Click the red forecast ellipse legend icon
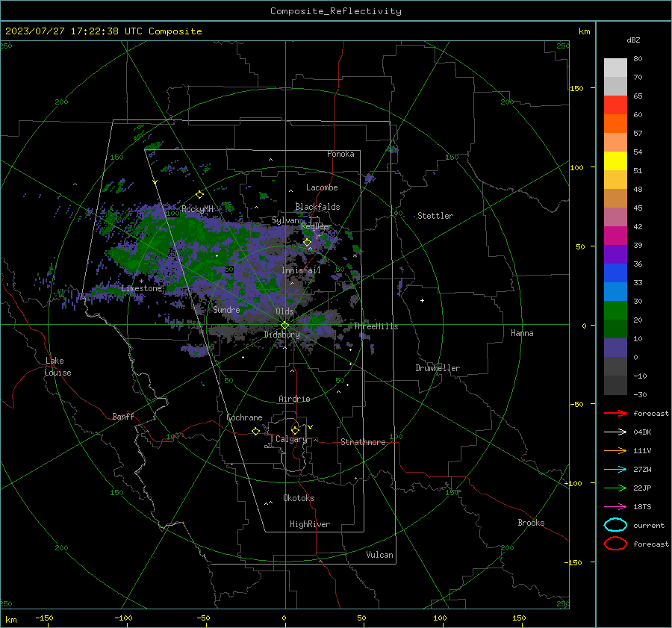The image size is (672, 628). 615,544
